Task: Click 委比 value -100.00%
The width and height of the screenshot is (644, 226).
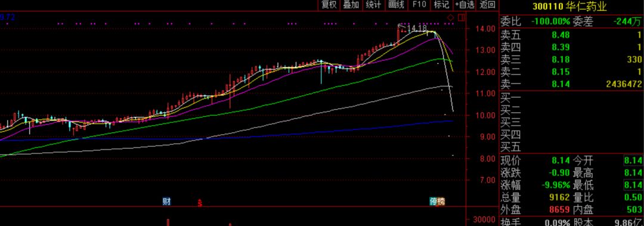Action: click(551, 21)
